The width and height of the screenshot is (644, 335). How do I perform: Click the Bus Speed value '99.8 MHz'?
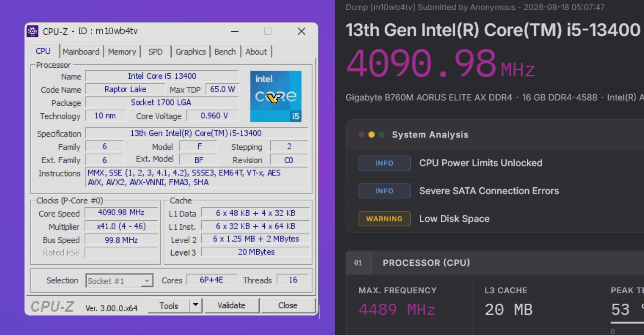coord(121,240)
